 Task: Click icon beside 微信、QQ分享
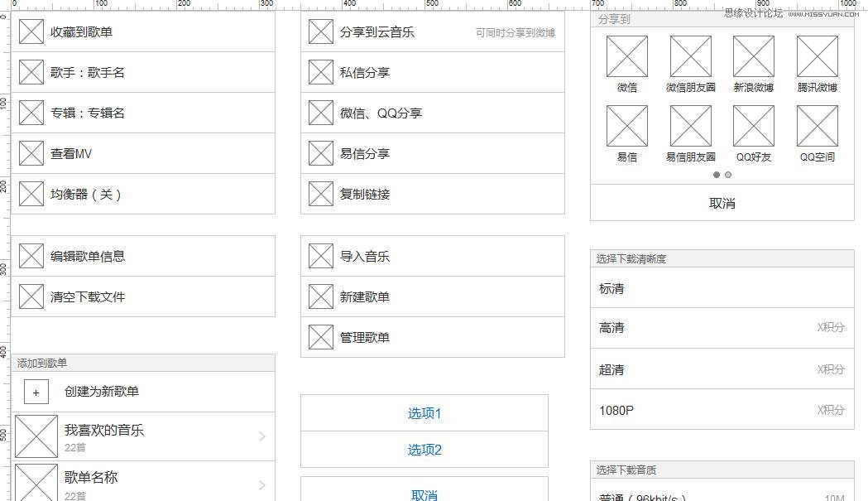321,113
